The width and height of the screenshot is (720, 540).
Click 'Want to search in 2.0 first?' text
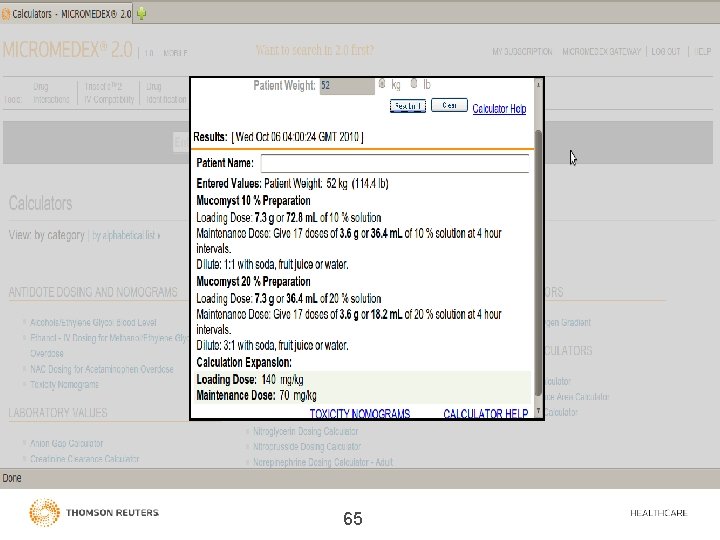tap(315, 50)
